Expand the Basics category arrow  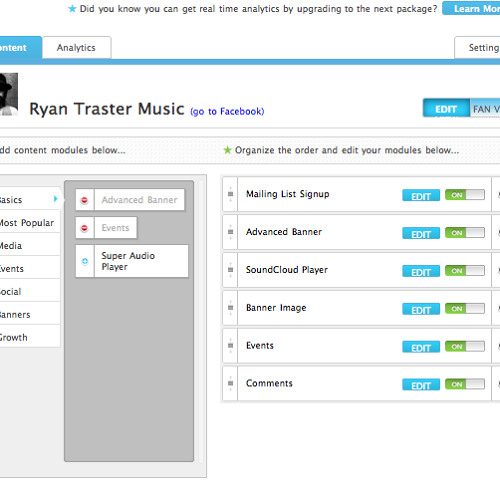tap(55, 199)
